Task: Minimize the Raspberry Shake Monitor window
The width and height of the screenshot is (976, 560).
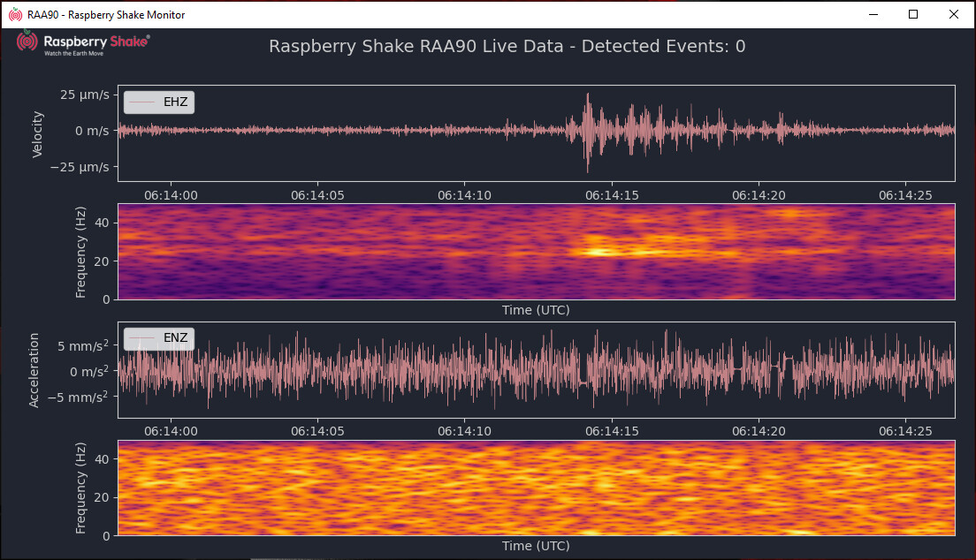Action: coord(873,14)
